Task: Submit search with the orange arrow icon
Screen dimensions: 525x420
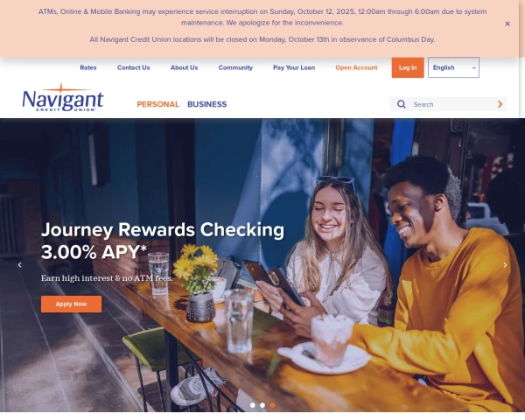Action: [x=500, y=104]
